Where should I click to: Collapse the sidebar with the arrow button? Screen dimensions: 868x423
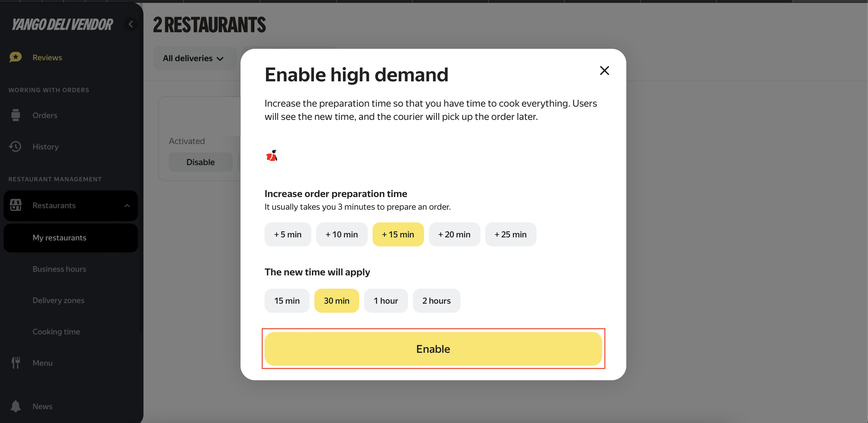click(x=131, y=24)
